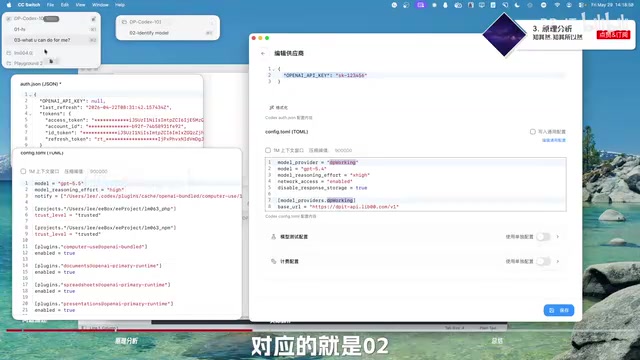Screen dimensions: 640x360
Task: Check the 写入通用配置 checkbox
Action: click(533, 132)
